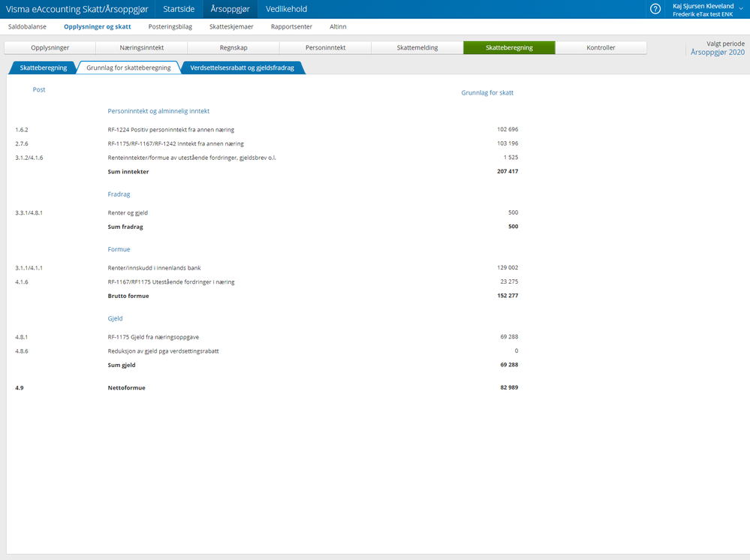Click the Sum inntekter label
This screenshot has height=560, width=750.
[128, 172]
